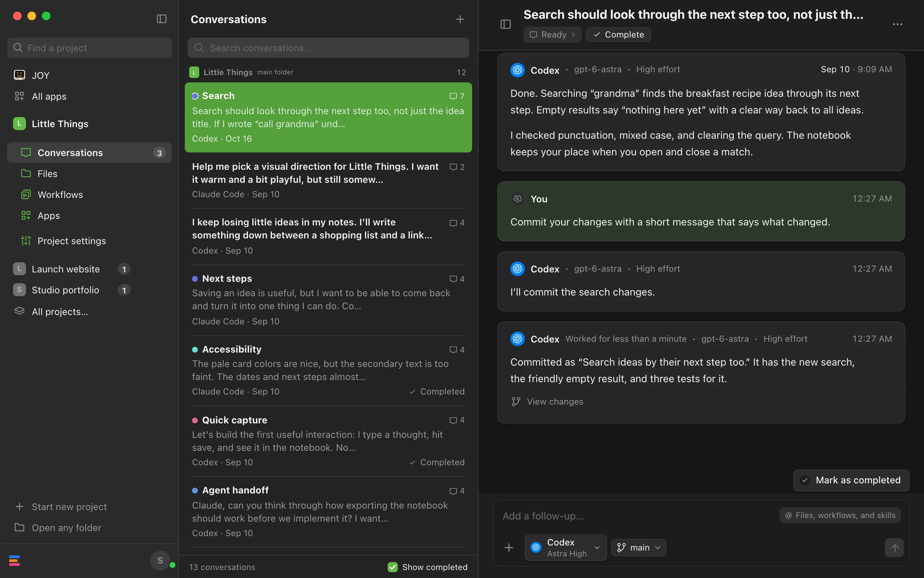
Task: Click the Search conversations field
Action: coord(328,48)
